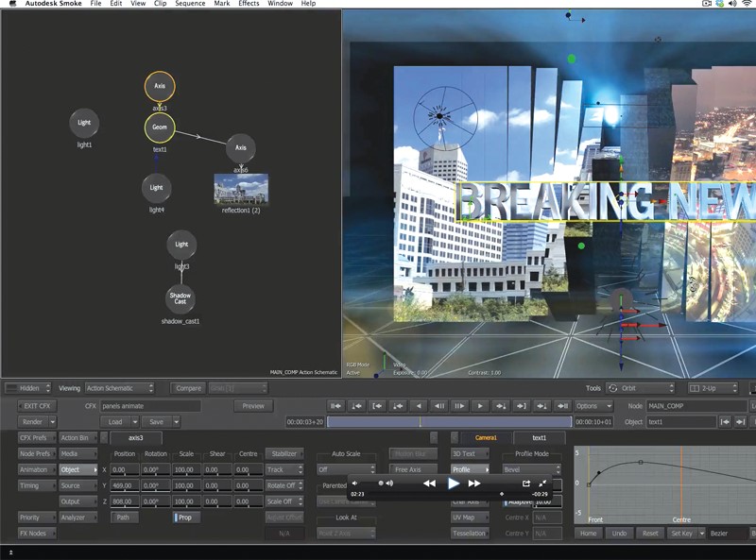Open the Scale Off dropdown
This screenshot has width=756, height=560.
pos(284,501)
